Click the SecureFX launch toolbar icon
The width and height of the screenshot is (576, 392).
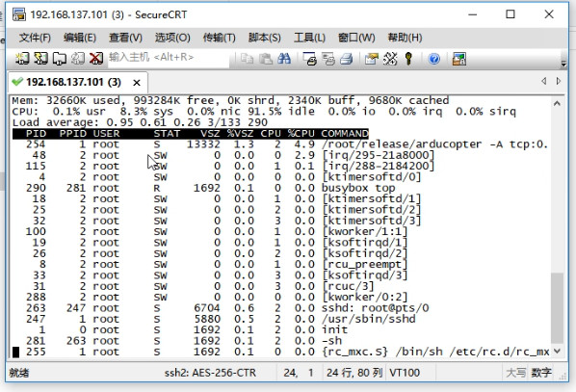459,59
